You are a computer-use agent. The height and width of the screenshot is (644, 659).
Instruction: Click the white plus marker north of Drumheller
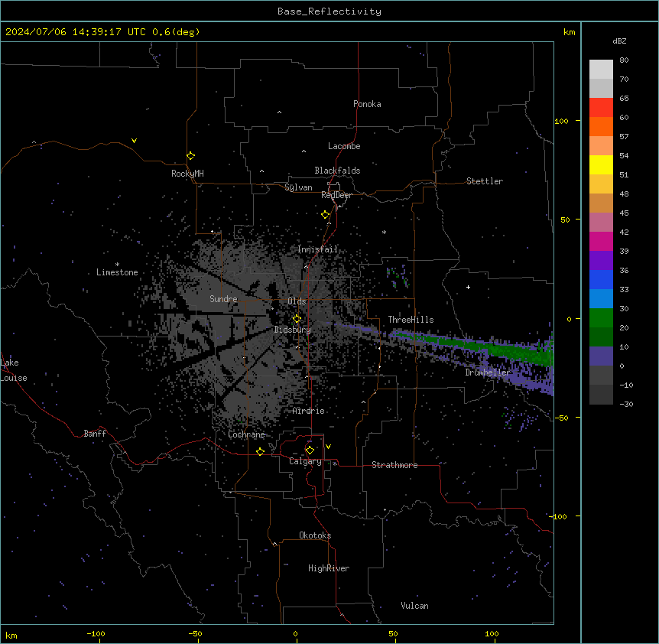point(468,287)
